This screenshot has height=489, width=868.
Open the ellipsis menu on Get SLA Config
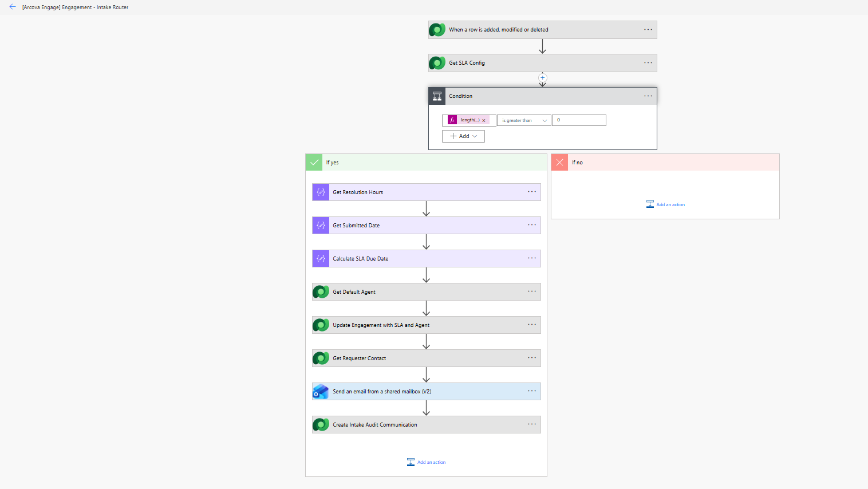point(648,63)
